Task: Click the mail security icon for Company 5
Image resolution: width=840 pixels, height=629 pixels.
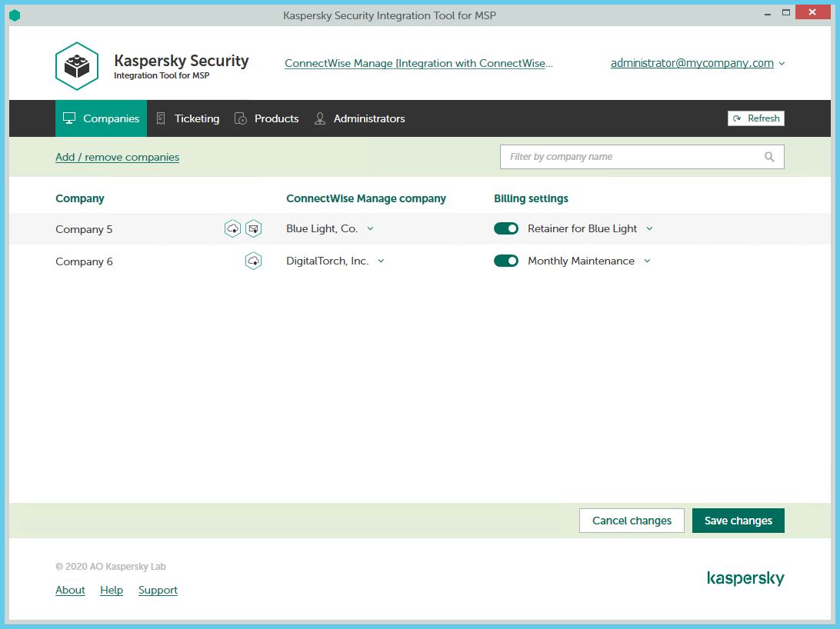Action: click(x=254, y=228)
